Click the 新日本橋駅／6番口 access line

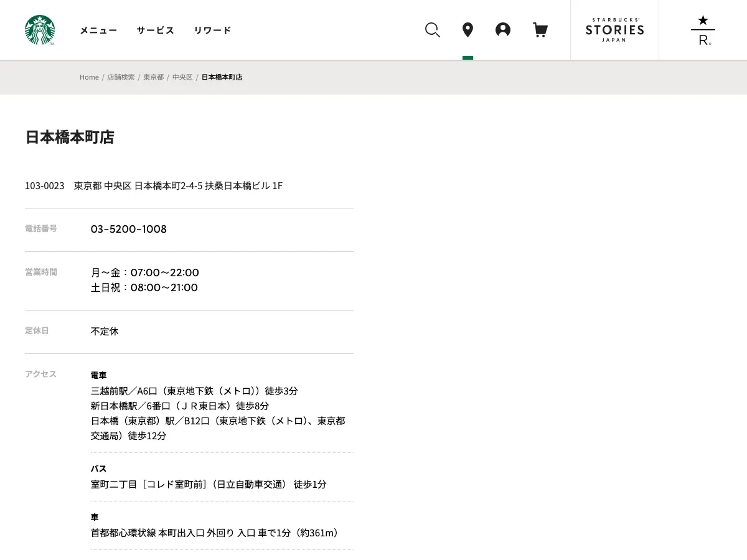(180, 406)
